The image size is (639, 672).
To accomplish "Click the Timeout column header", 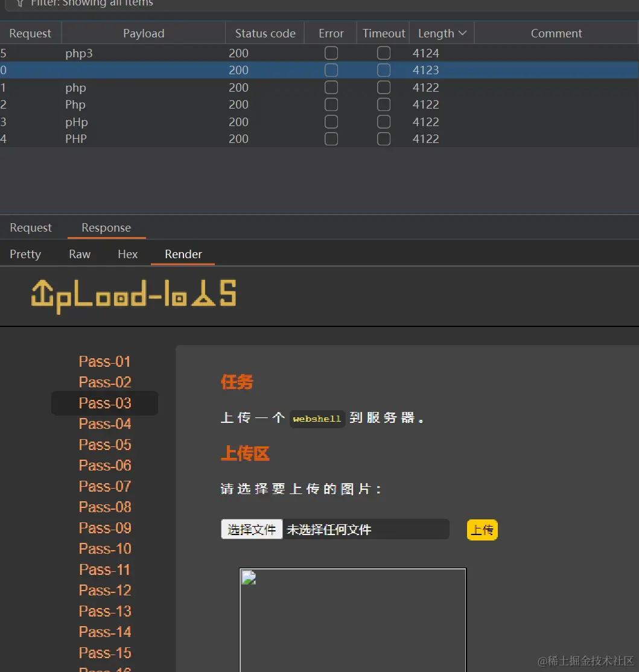I will tap(384, 33).
